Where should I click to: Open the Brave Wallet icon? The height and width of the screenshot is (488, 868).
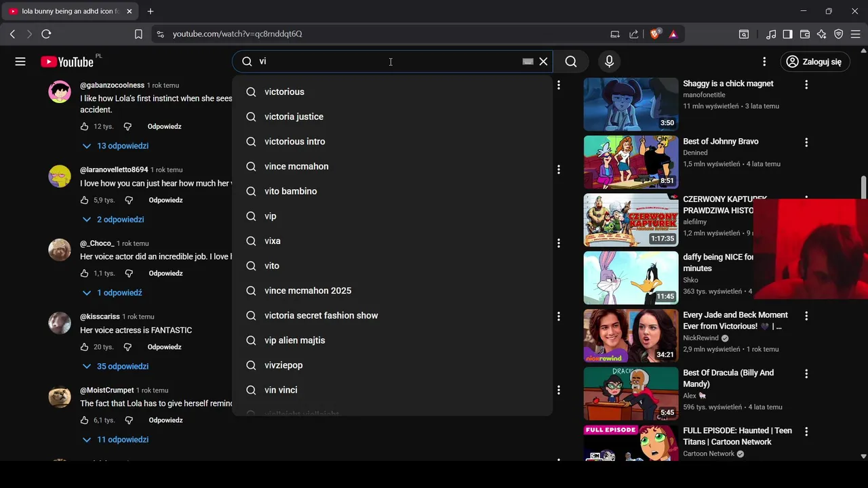coord(805,34)
